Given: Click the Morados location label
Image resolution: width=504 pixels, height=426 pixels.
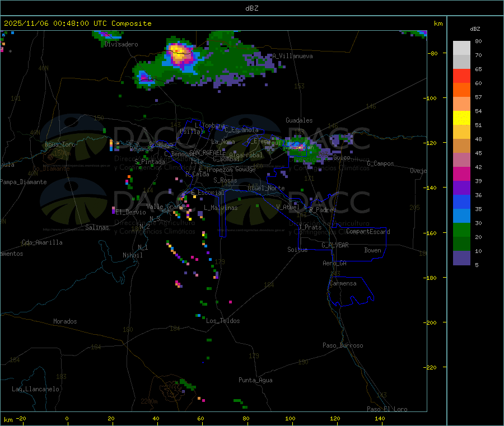Looking at the screenshot, I should click(65, 321).
